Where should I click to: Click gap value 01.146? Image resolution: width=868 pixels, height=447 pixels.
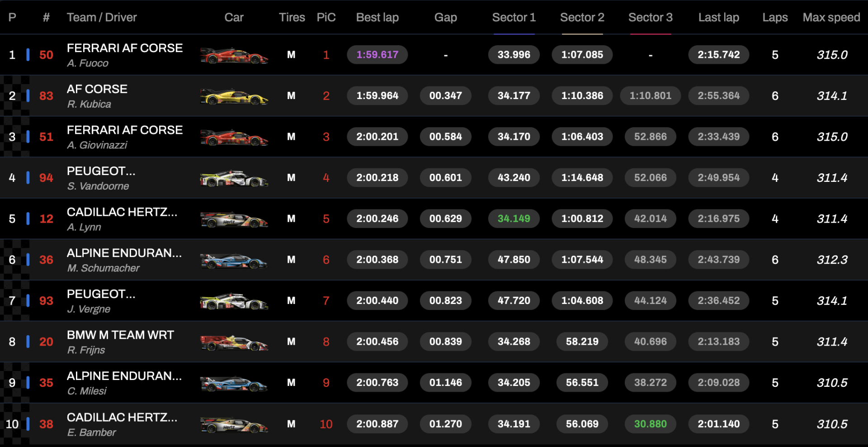(446, 383)
